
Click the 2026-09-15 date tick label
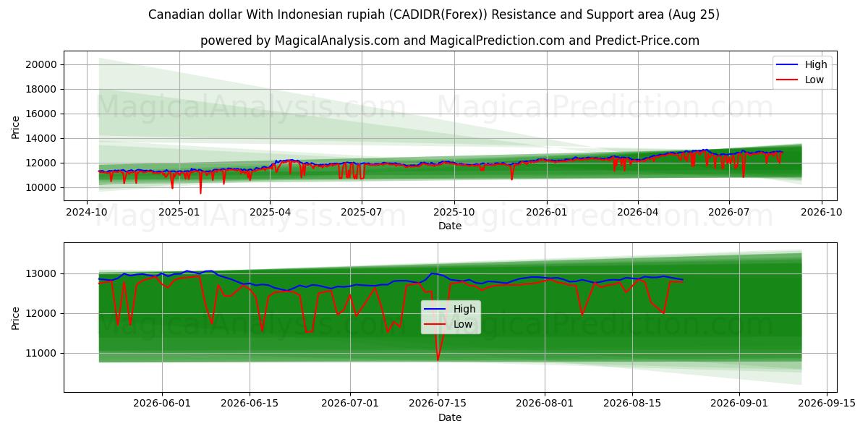[827, 404]
